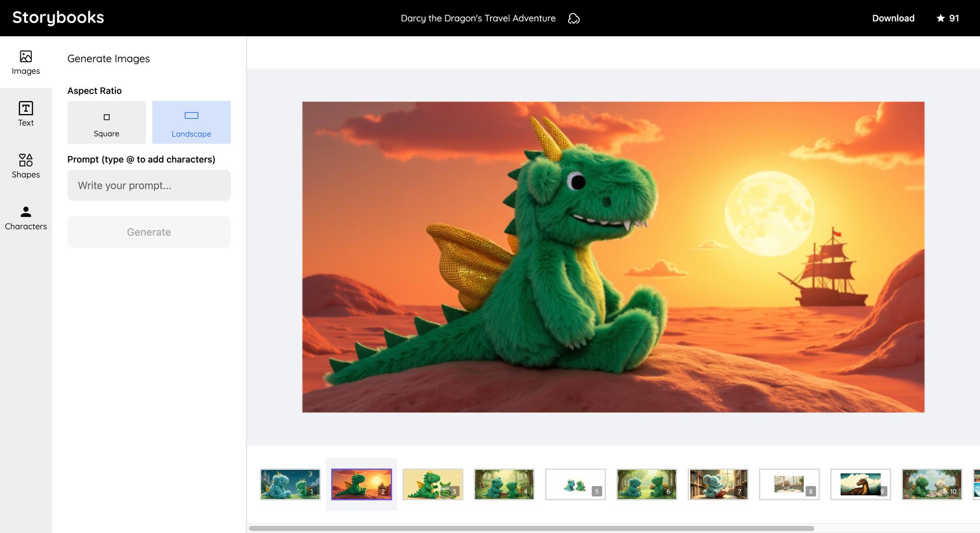The height and width of the screenshot is (533, 980).
Task: Click the Download button
Action: [893, 18]
